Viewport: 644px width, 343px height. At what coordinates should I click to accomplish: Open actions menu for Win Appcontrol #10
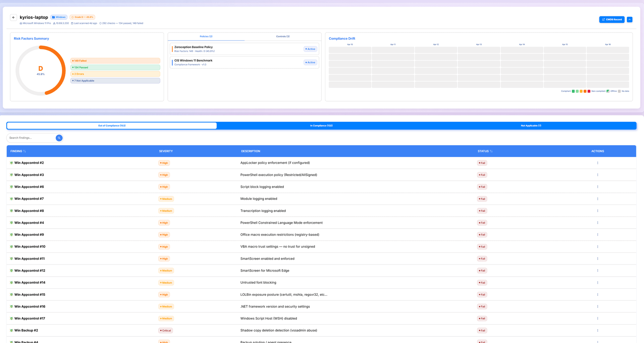tap(597, 247)
